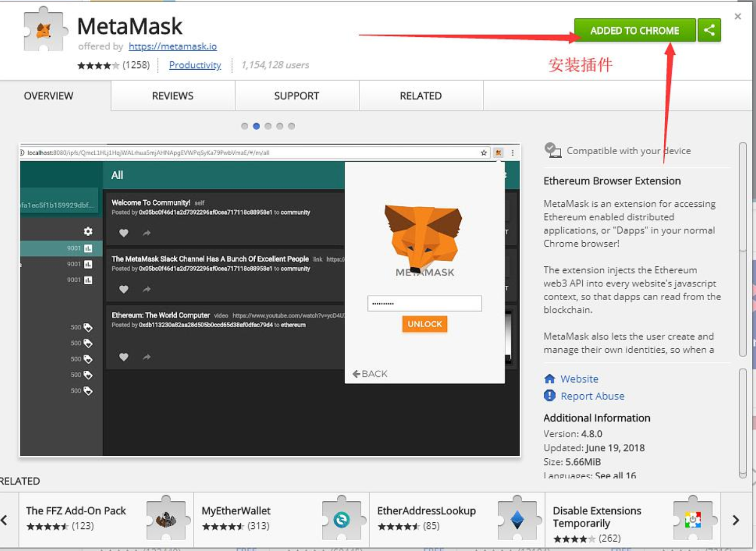Click the 'All' header in the preview
The height and width of the screenshot is (551, 756).
click(x=117, y=175)
